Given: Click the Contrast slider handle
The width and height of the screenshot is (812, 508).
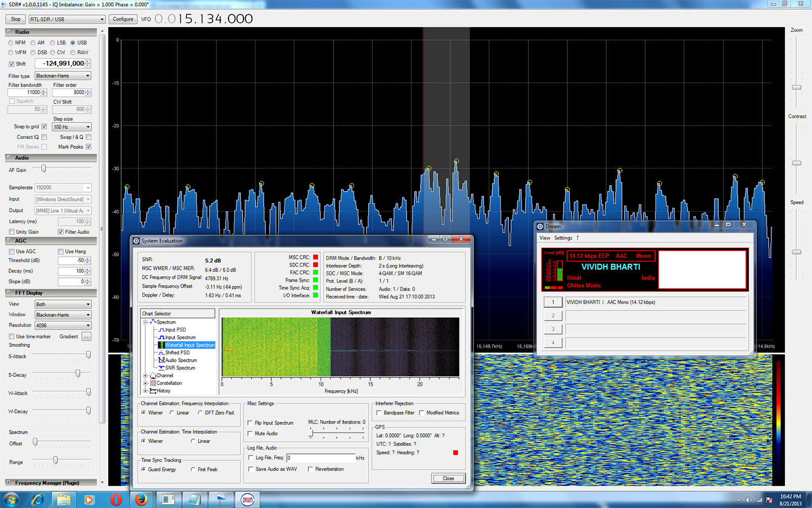Looking at the screenshot, I should click(x=796, y=163).
